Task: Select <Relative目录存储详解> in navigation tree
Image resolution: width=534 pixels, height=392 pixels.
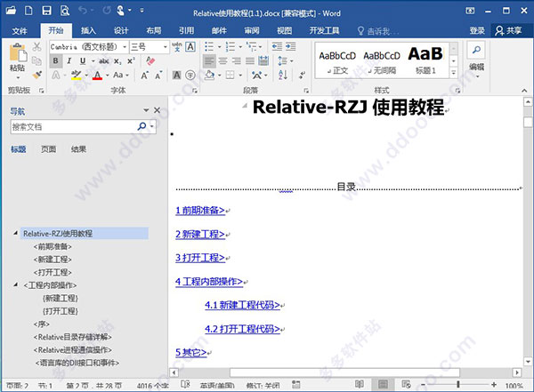Action: tap(73, 337)
